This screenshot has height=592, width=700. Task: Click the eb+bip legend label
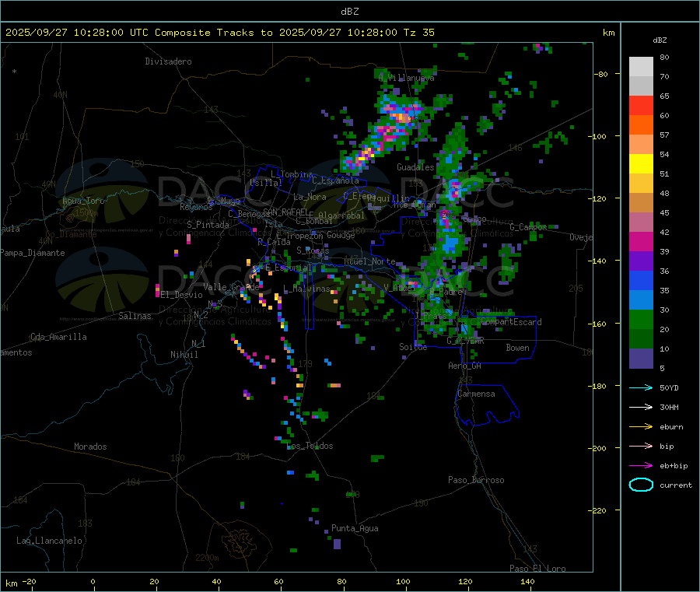674,466
